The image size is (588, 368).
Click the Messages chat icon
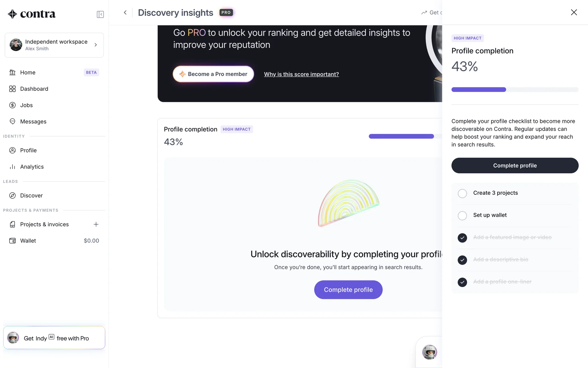point(12,121)
